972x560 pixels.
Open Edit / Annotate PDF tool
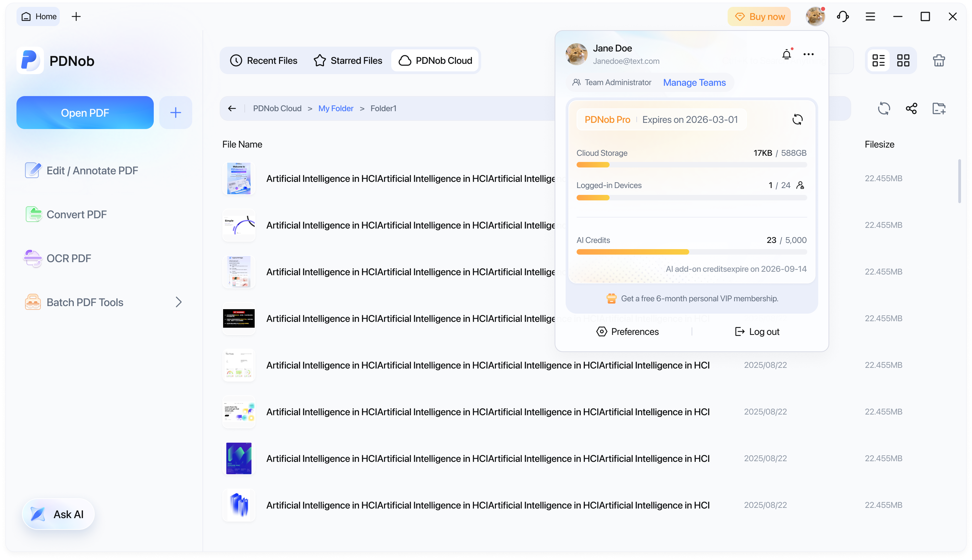(82, 171)
